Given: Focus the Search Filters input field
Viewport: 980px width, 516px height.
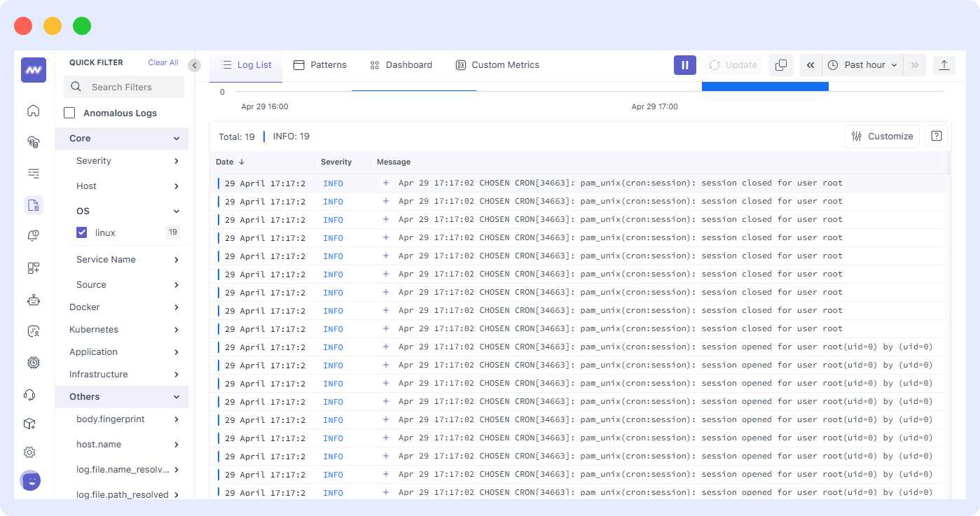Looking at the screenshot, I should coord(124,87).
